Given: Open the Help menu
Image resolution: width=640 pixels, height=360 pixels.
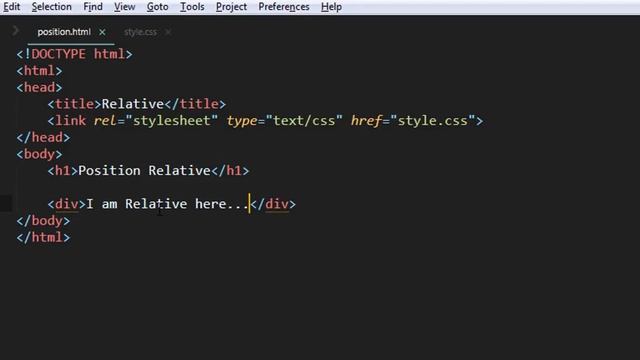Looking at the screenshot, I should point(331,7).
